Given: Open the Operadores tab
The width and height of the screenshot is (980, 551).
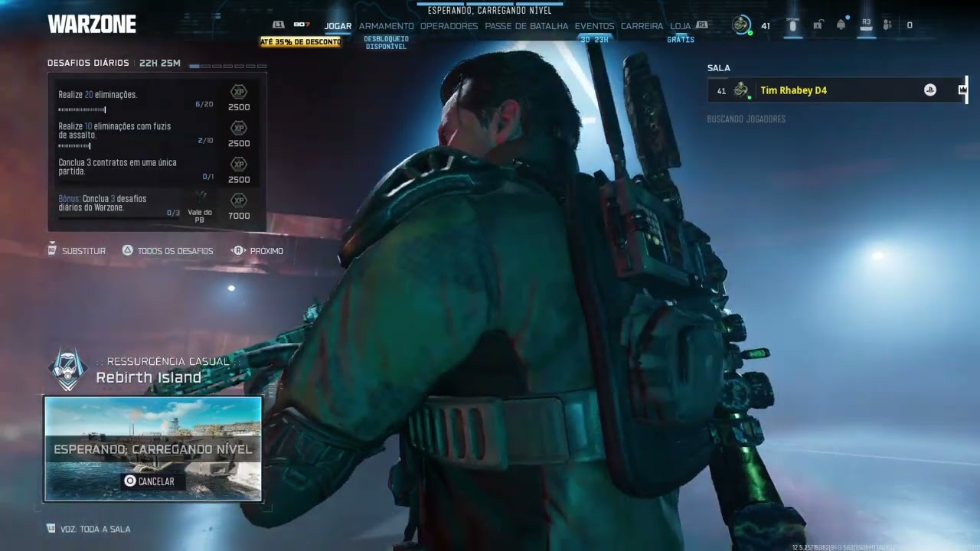Looking at the screenshot, I should coord(449,26).
